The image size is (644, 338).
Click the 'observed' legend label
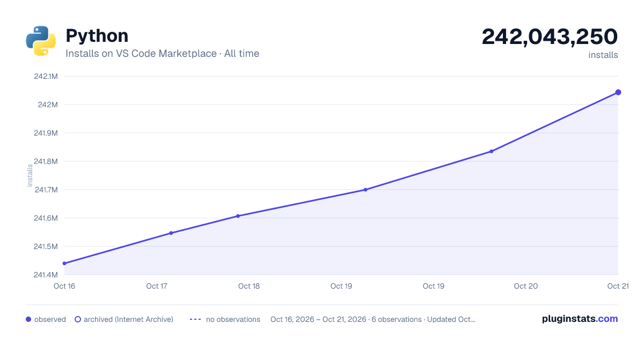(x=50, y=319)
